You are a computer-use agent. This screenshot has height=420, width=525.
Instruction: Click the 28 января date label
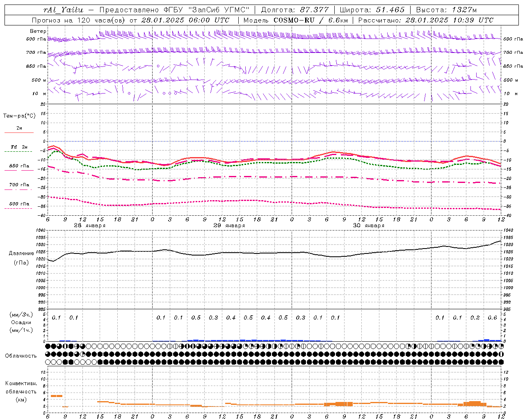(x=89, y=226)
